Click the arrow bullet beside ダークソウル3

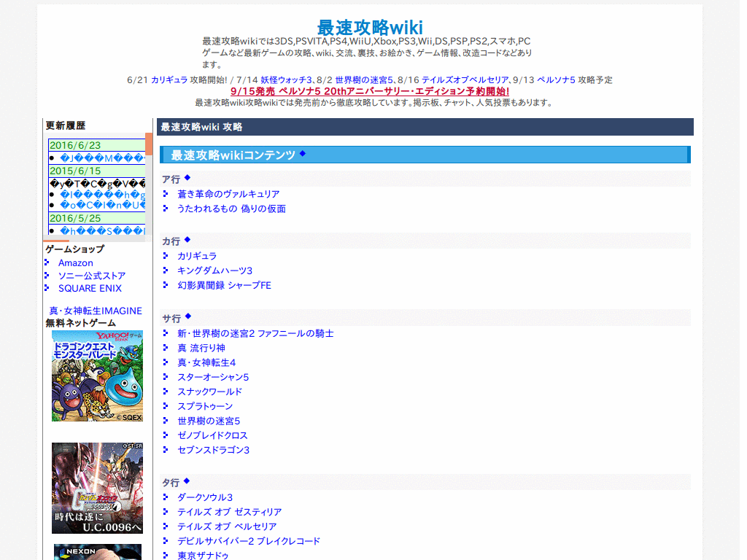tap(166, 497)
